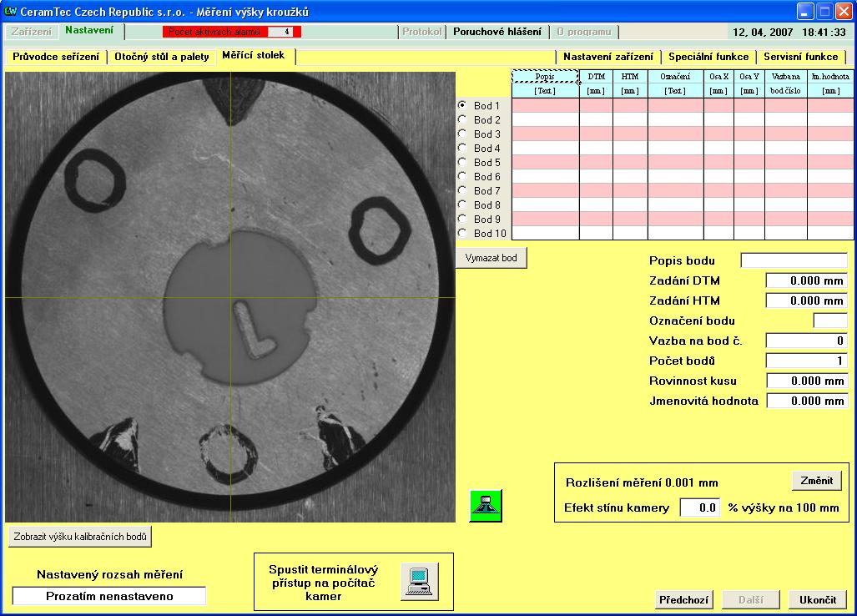Open the Průvodce seřízení tab

point(56,57)
